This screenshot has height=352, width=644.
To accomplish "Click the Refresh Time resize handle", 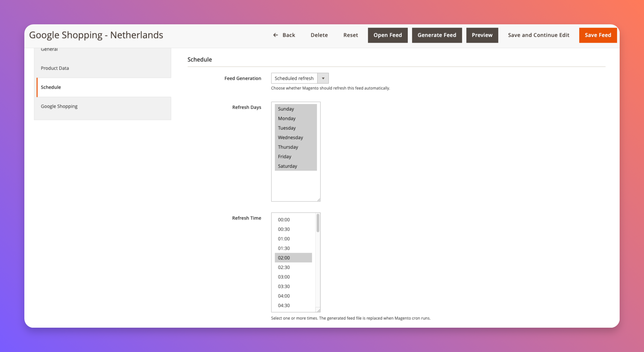I will click(x=319, y=310).
